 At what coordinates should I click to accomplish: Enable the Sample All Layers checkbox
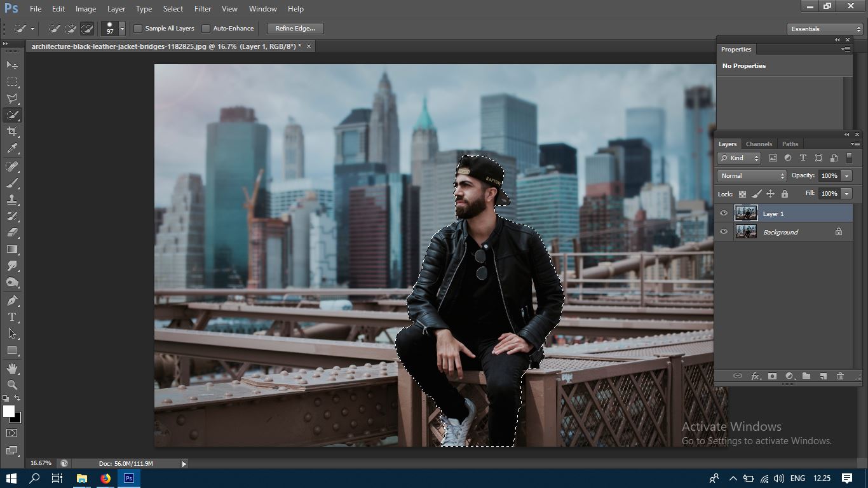138,29
